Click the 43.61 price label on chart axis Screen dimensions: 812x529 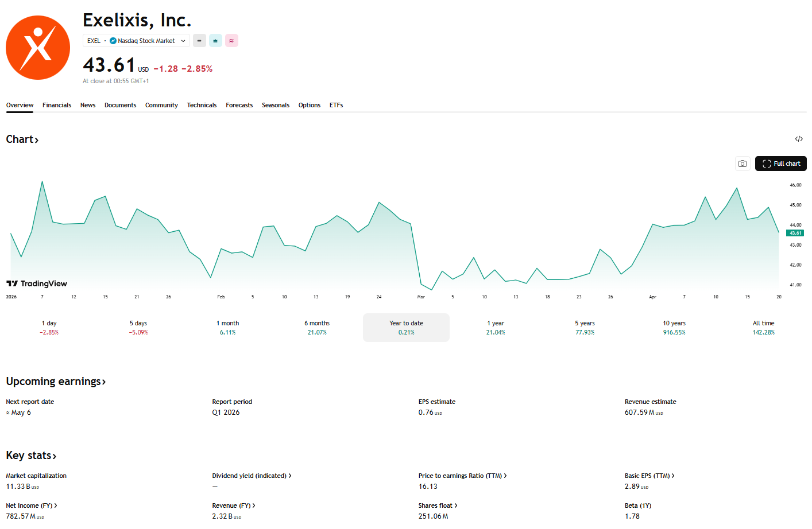[795, 233]
